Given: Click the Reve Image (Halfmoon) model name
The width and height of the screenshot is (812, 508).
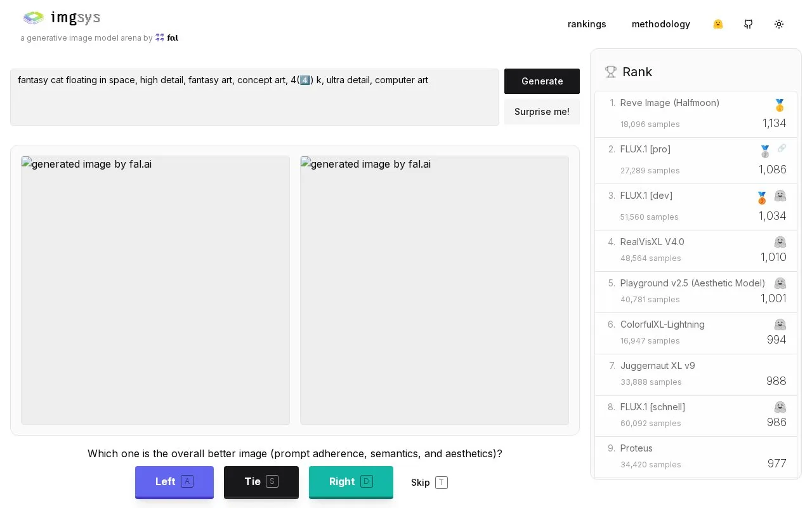Looking at the screenshot, I should click(x=670, y=103).
